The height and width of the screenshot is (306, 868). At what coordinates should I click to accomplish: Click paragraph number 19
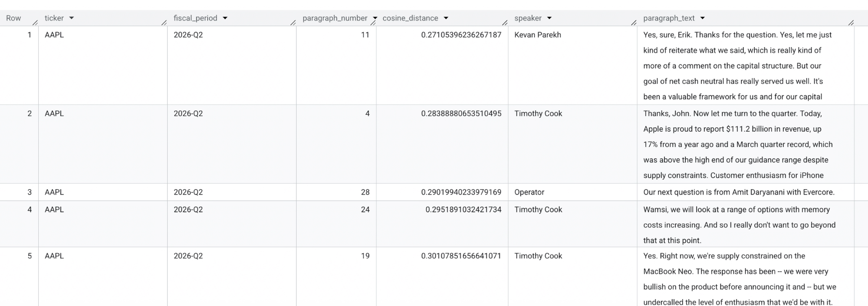365,256
